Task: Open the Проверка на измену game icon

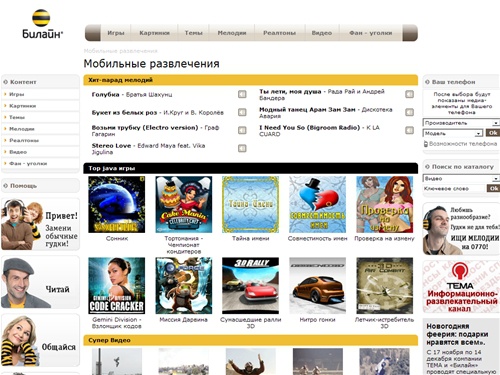Action: coord(384,204)
